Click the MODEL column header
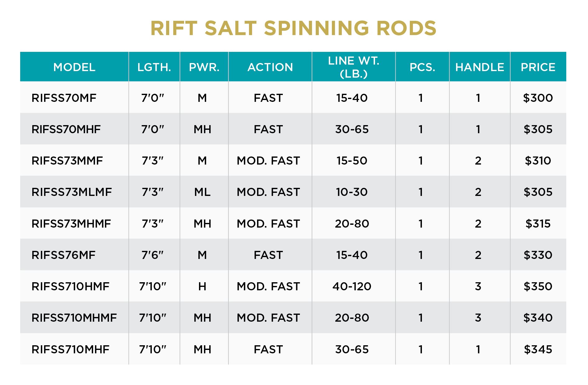Screen dimensions: 588x385 tap(74, 67)
